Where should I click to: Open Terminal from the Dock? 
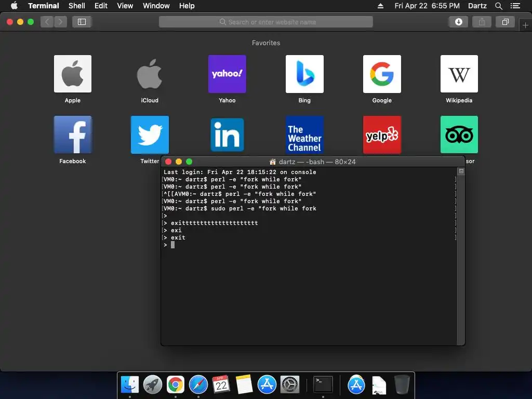(323, 385)
